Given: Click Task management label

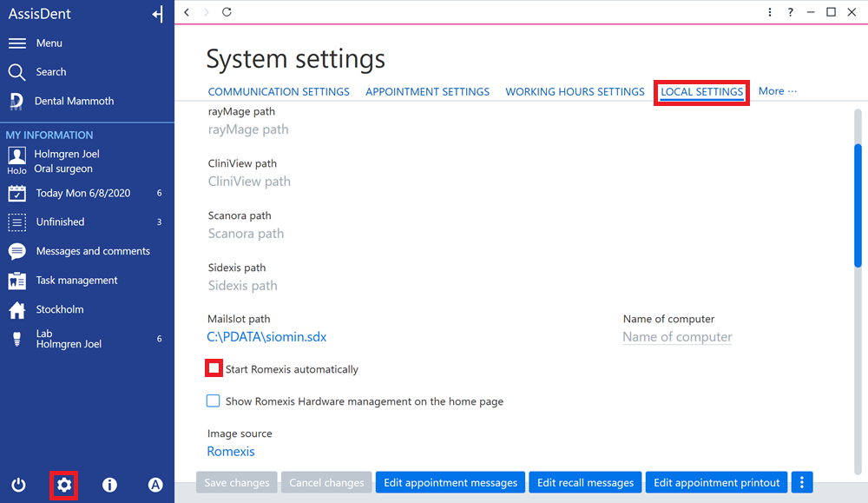Looking at the screenshot, I should (x=77, y=281).
